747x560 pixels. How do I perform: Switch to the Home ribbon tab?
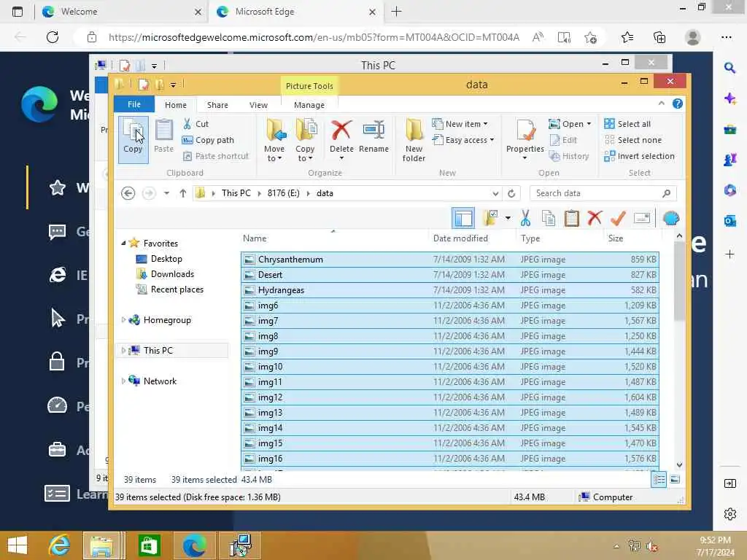tap(176, 105)
